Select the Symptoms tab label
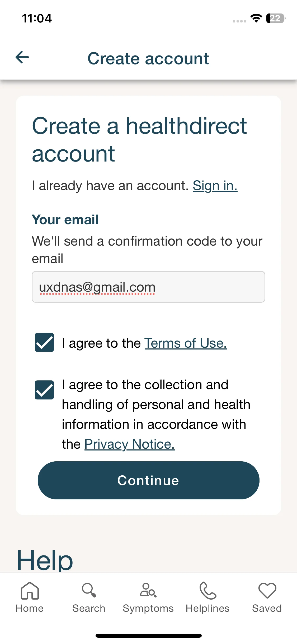 (148, 609)
